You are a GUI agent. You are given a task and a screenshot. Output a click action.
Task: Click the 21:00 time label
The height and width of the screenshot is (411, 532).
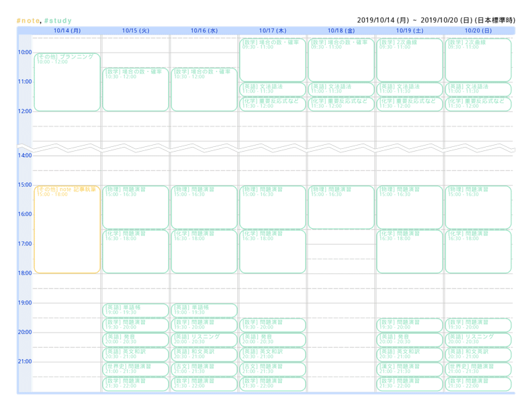coord(25,361)
